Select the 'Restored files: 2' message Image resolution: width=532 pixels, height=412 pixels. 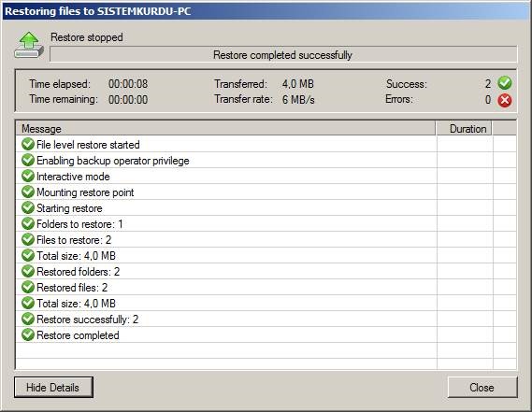(72, 288)
